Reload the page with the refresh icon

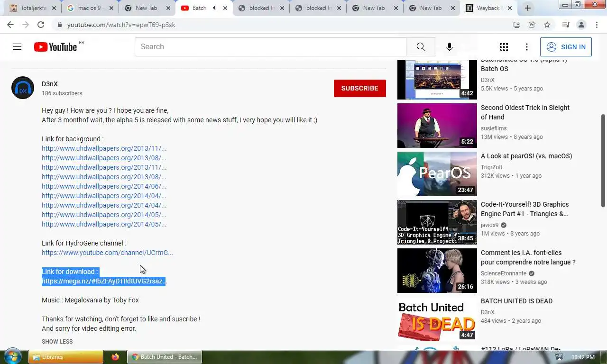click(41, 25)
